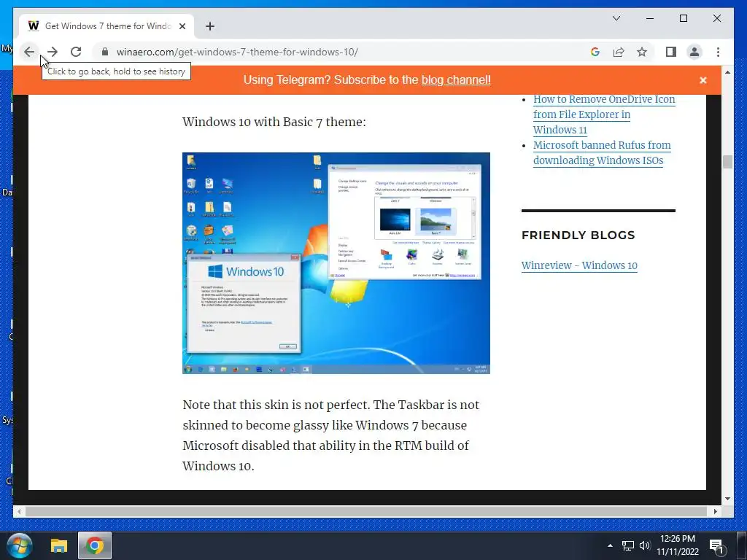Open Chrome's side panel

point(671,52)
